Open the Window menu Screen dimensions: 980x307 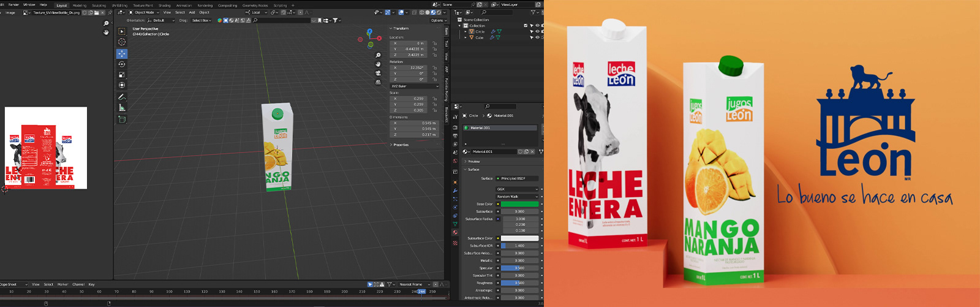click(29, 5)
